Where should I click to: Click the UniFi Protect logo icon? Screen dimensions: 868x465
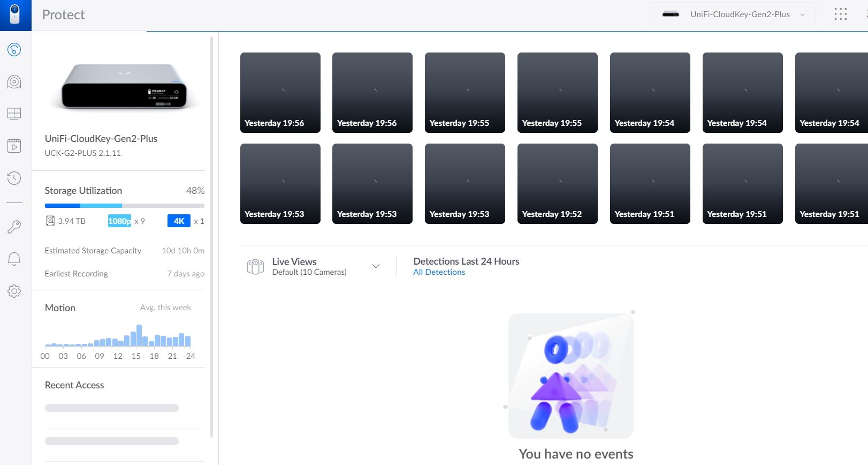[15, 15]
